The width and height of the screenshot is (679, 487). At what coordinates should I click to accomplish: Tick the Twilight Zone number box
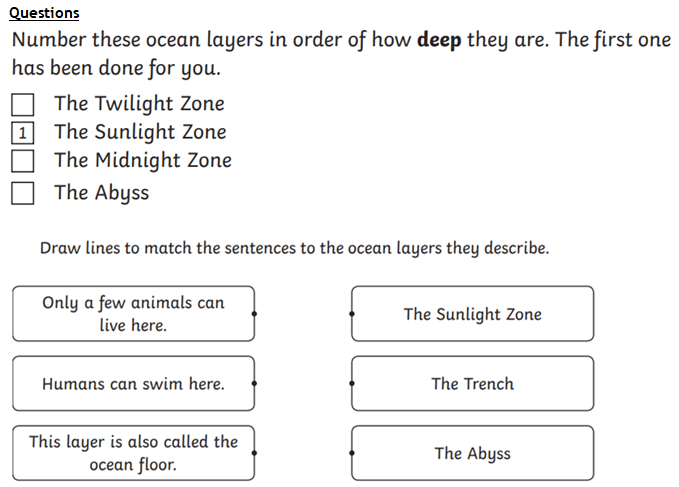pyautogui.click(x=23, y=105)
